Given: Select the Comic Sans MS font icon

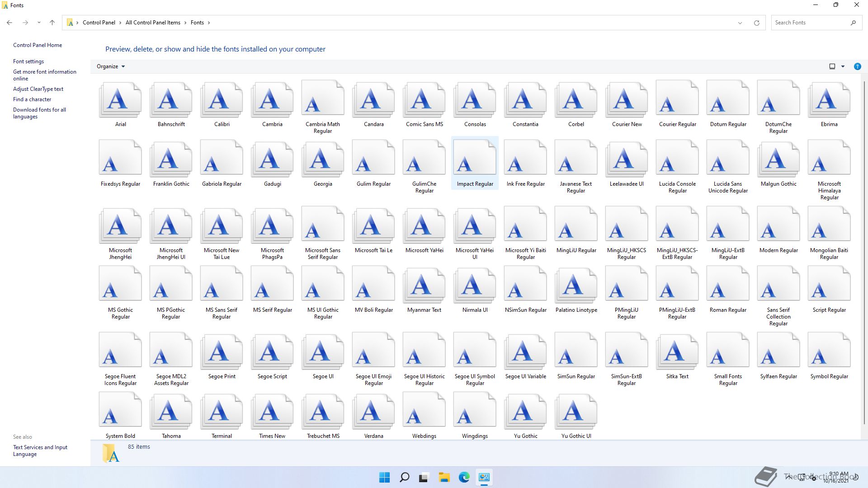Looking at the screenshot, I should click(x=424, y=99).
